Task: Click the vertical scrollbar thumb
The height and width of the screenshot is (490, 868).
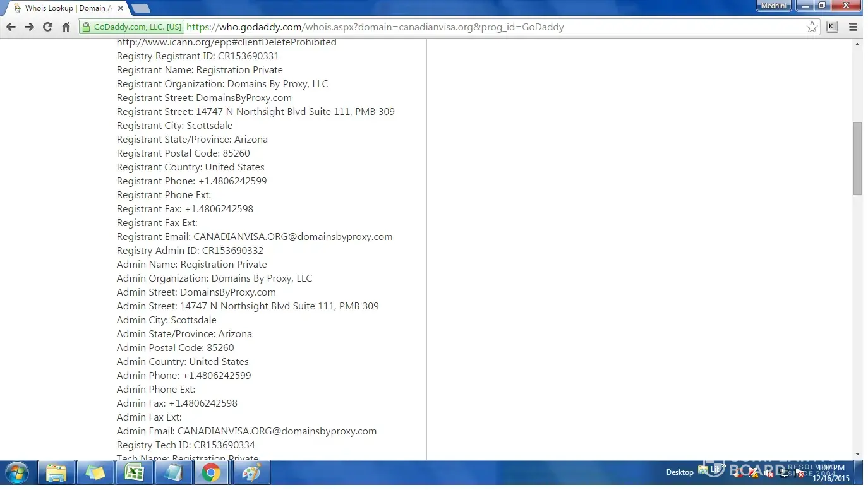Action: pyautogui.click(x=857, y=158)
